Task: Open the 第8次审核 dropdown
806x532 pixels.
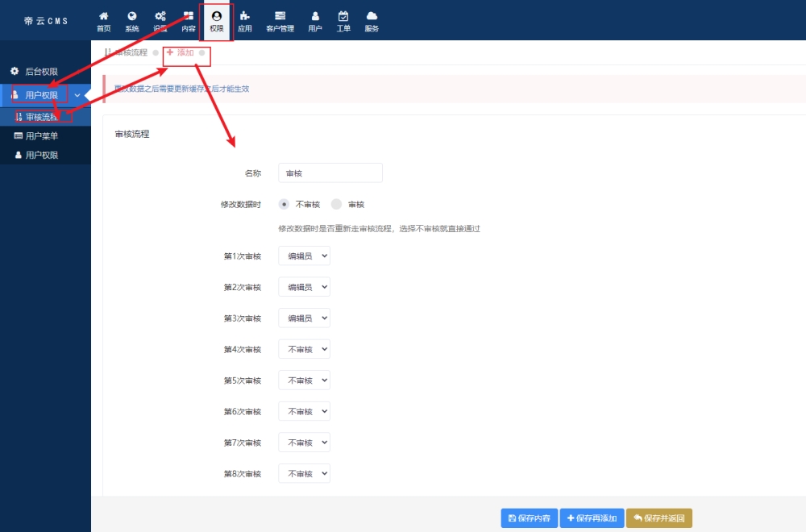Action: 305,473
